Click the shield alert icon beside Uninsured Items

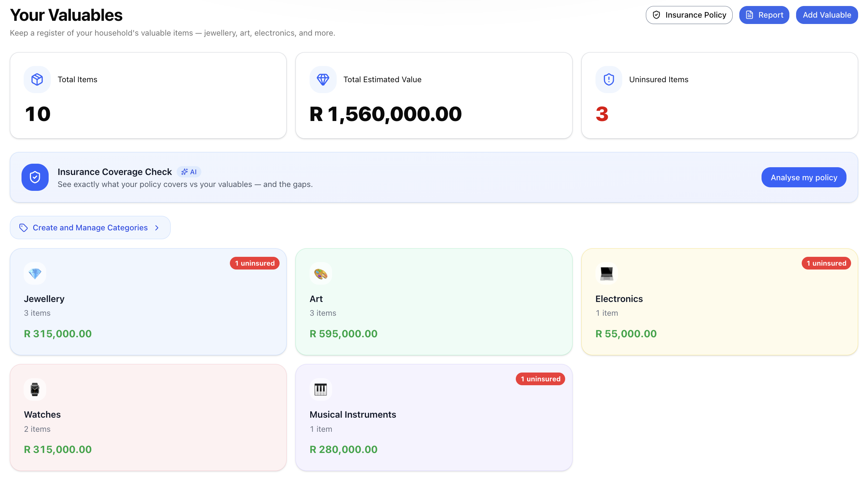pos(609,79)
